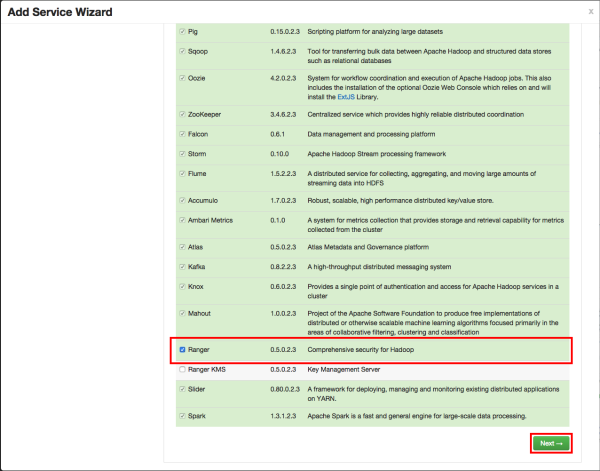Click the ZooKeeper service name
This screenshot has width=600, height=471.
click(204, 114)
